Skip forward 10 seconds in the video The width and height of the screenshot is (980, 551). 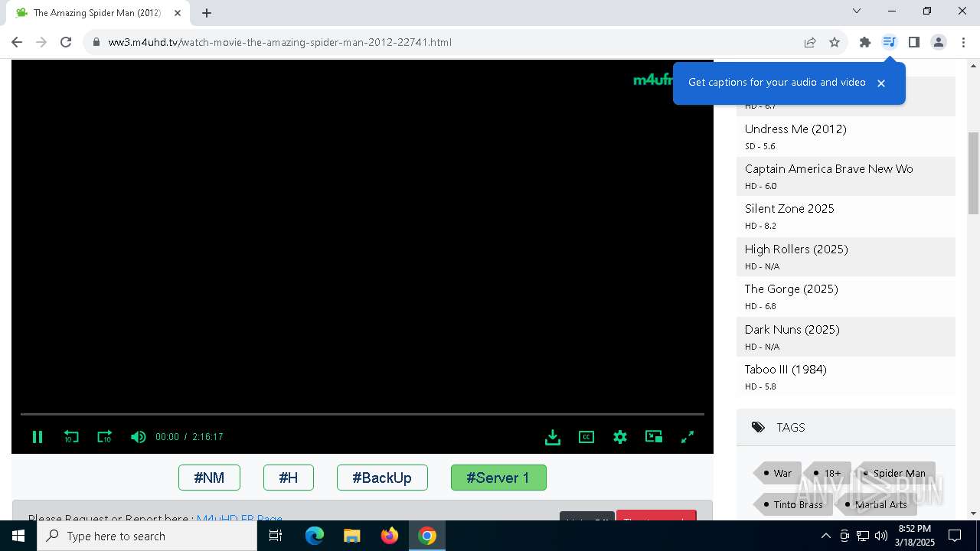tap(105, 437)
